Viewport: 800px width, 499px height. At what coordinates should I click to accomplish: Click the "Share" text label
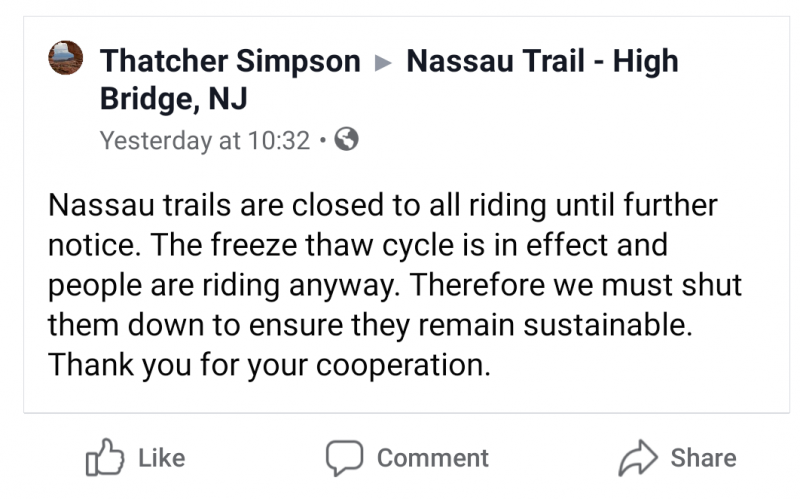[703, 458]
